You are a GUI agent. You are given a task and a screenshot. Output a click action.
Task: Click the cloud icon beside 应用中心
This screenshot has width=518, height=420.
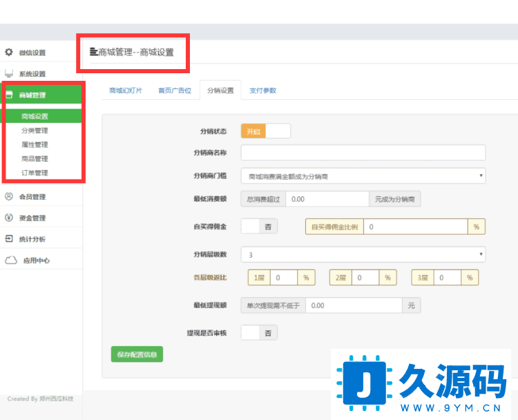(10, 260)
